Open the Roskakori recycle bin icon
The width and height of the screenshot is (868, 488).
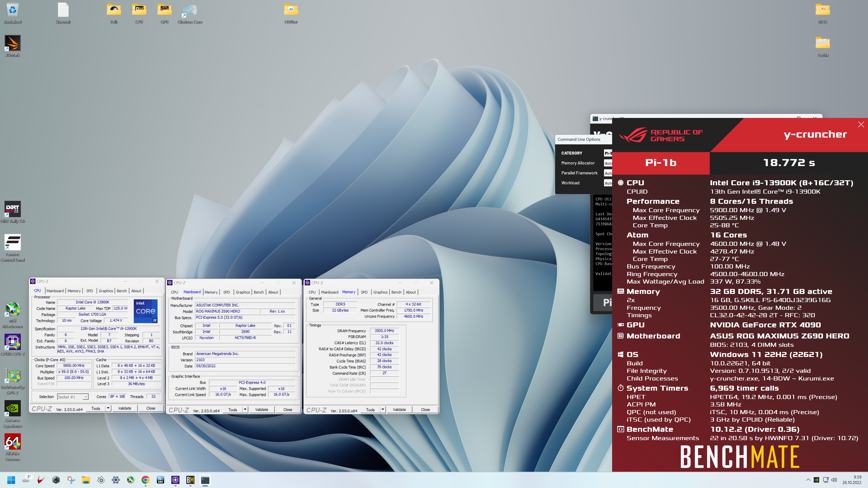12,13
